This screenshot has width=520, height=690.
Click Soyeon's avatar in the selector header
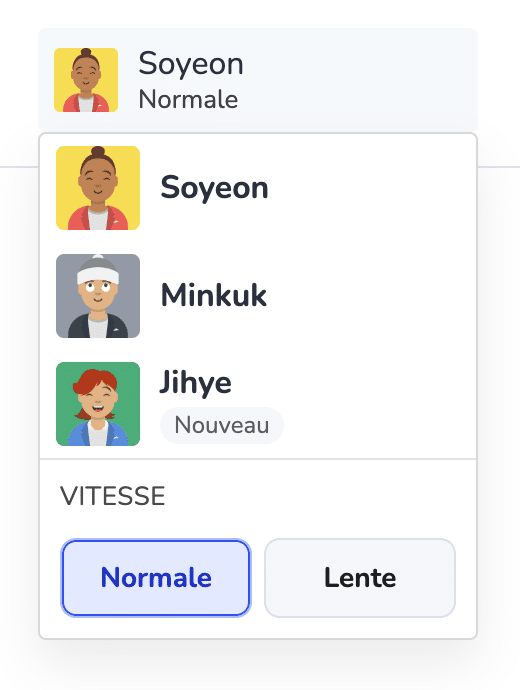pos(86,80)
